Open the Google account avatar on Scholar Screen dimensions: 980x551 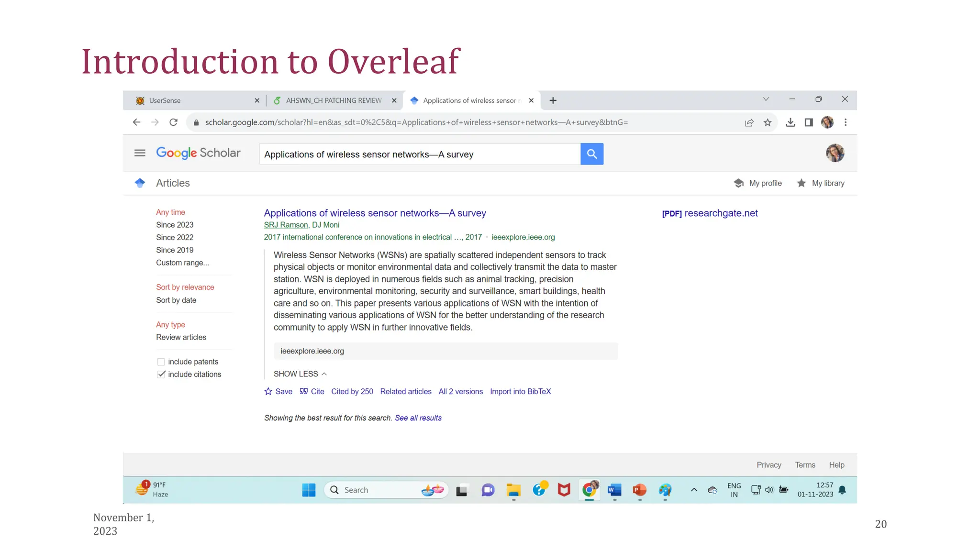(835, 153)
